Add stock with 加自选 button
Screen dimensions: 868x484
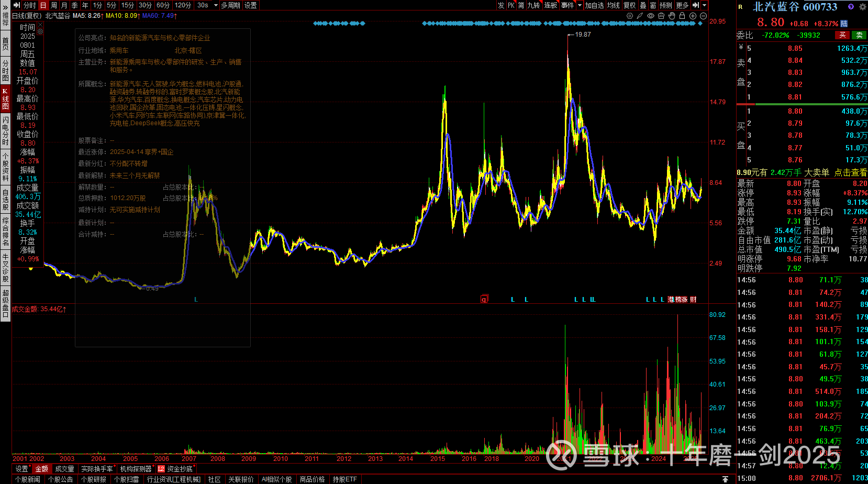click(x=595, y=5)
